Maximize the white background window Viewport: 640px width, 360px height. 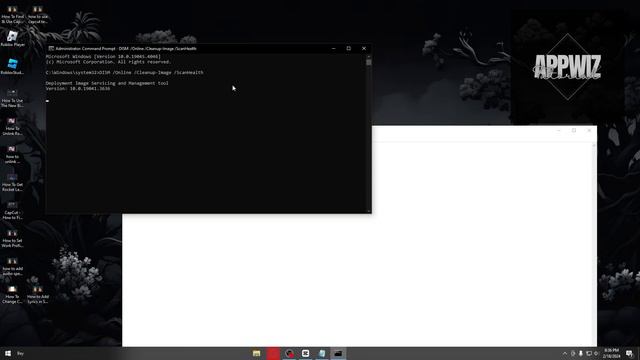[574, 130]
